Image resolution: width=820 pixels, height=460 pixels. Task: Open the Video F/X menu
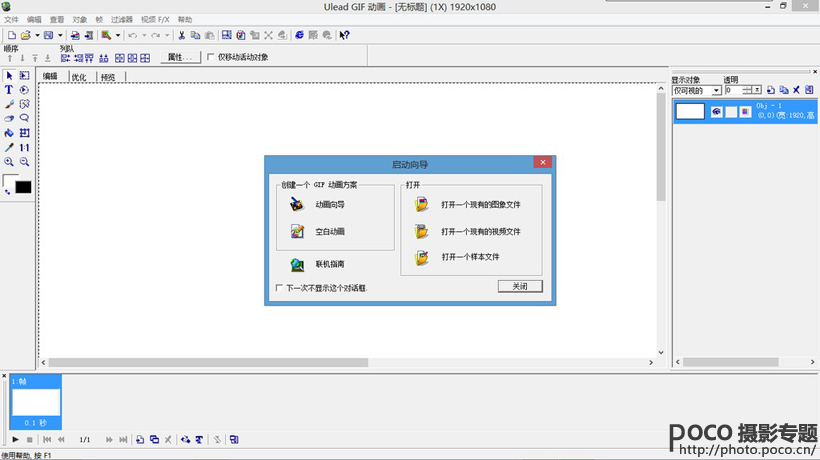point(155,19)
